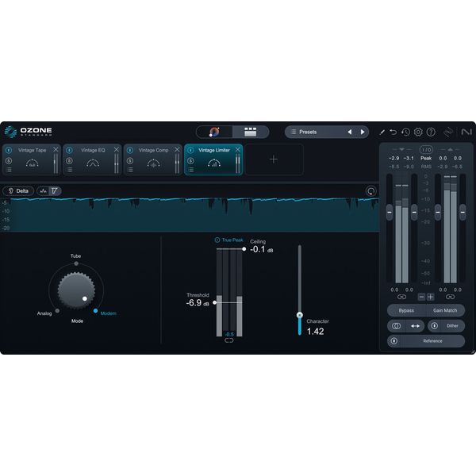This screenshot has height=476, width=476.
Task: Remove the Vintage Comp module
Action: [177, 149]
